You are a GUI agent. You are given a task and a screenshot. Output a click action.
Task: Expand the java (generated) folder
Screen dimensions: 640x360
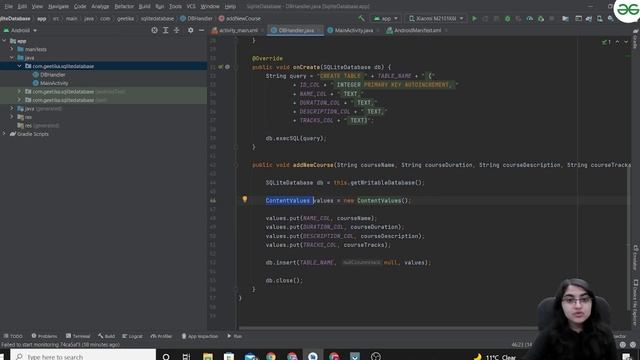tap(12, 109)
